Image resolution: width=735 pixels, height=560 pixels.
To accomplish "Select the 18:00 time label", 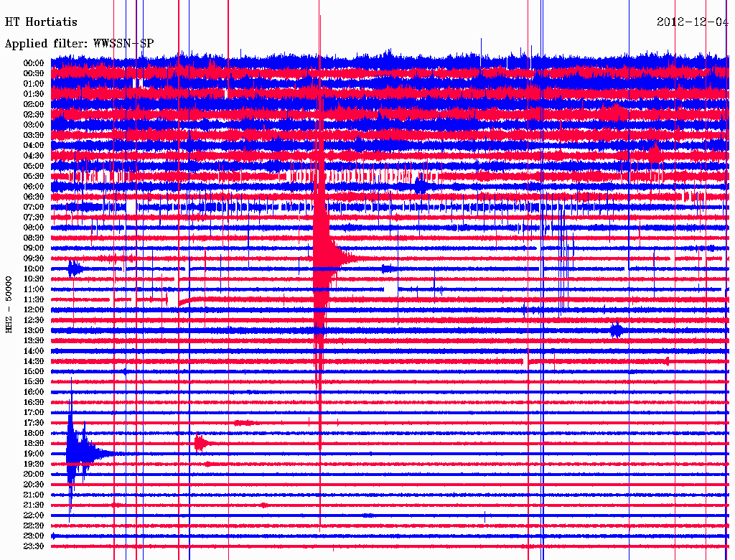I will pyautogui.click(x=34, y=434).
